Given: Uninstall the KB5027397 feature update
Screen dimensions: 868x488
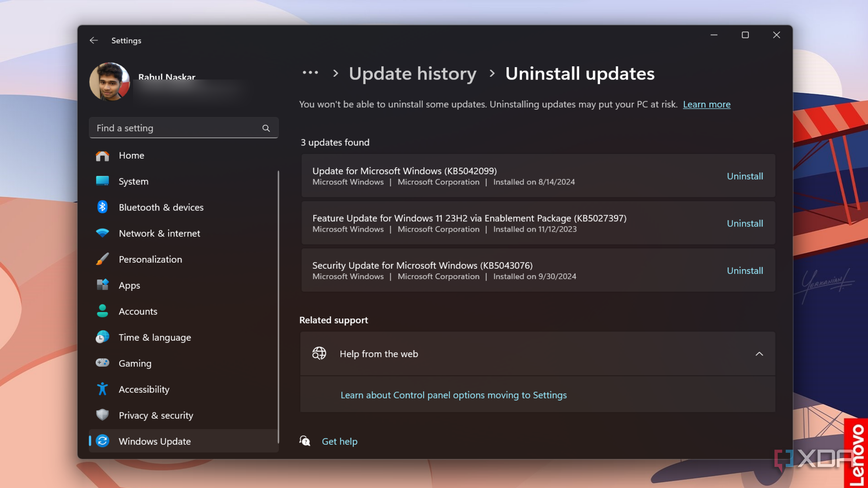Looking at the screenshot, I should (745, 223).
